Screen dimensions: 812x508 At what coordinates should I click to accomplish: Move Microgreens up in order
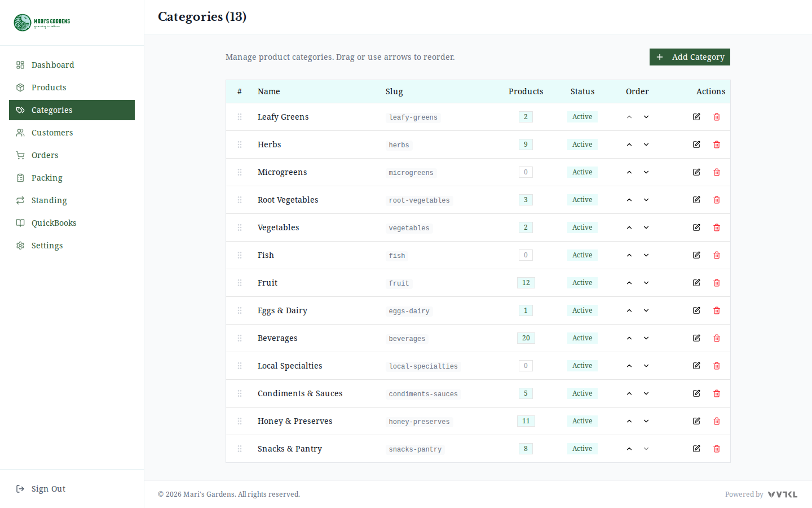coord(629,172)
